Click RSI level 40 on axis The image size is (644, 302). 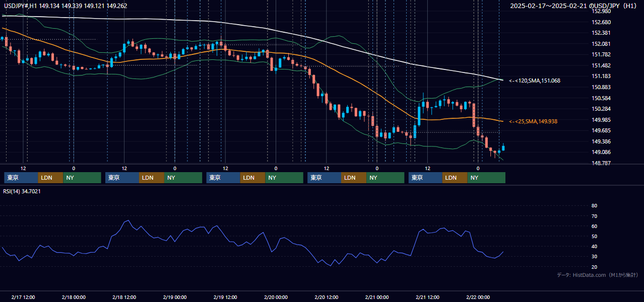pos(594,246)
